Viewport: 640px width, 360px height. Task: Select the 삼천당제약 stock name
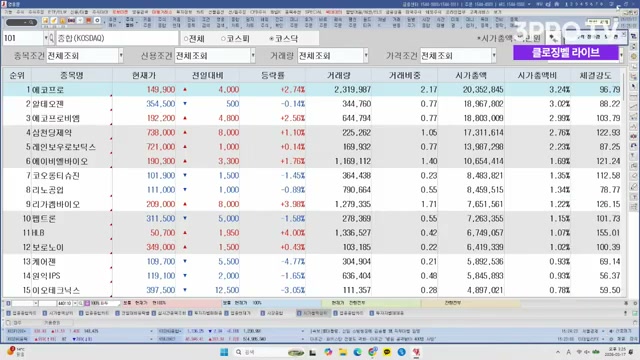point(52,133)
